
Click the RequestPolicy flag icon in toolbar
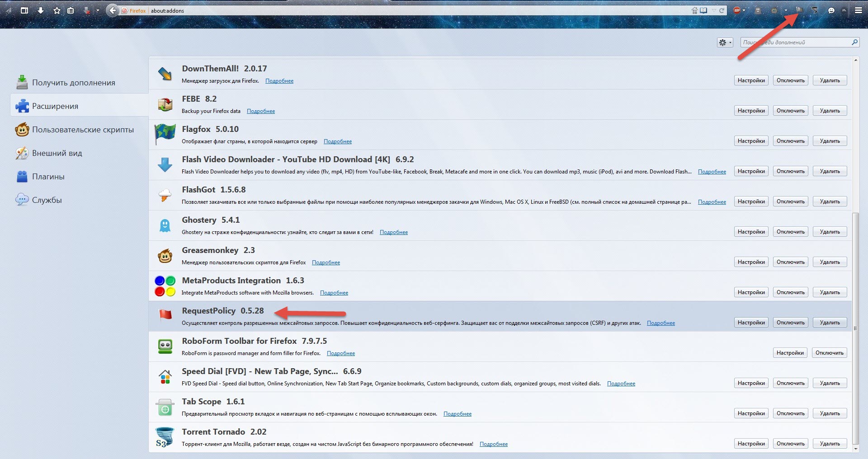(x=799, y=10)
